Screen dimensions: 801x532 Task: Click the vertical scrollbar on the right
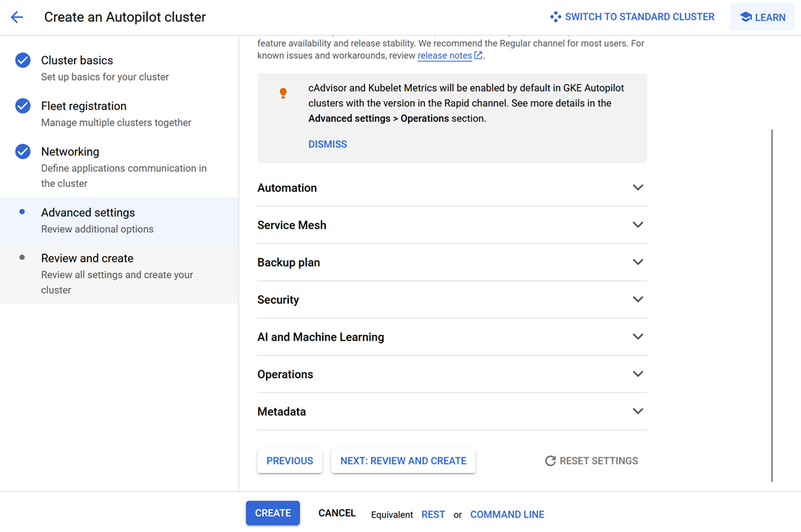pos(772,306)
